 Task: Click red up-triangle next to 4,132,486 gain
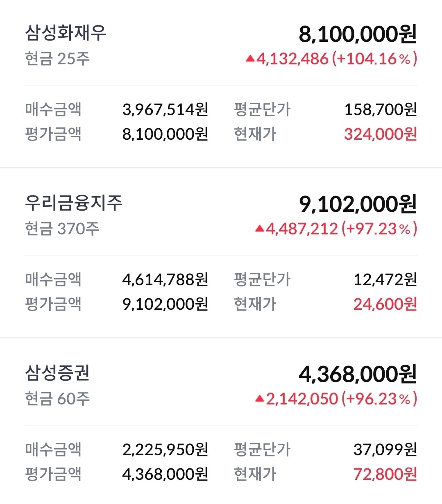pyautogui.click(x=250, y=59)
